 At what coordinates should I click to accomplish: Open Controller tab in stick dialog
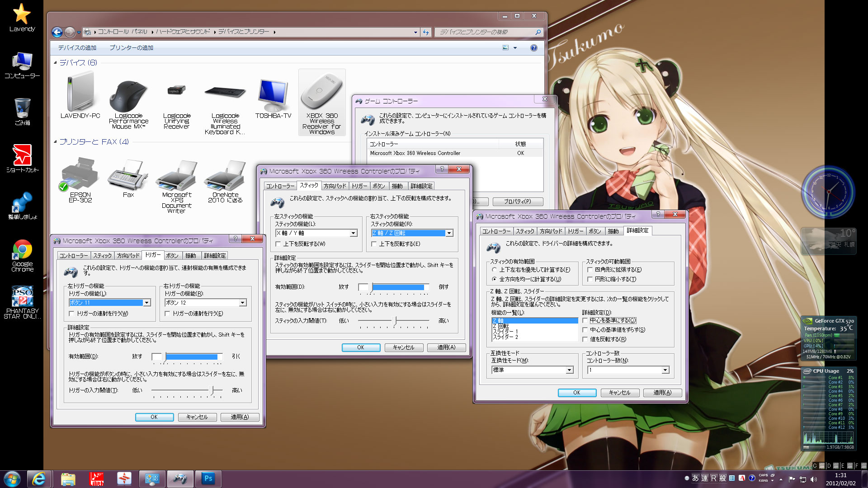pyautogui.click(x=280, y=186)
